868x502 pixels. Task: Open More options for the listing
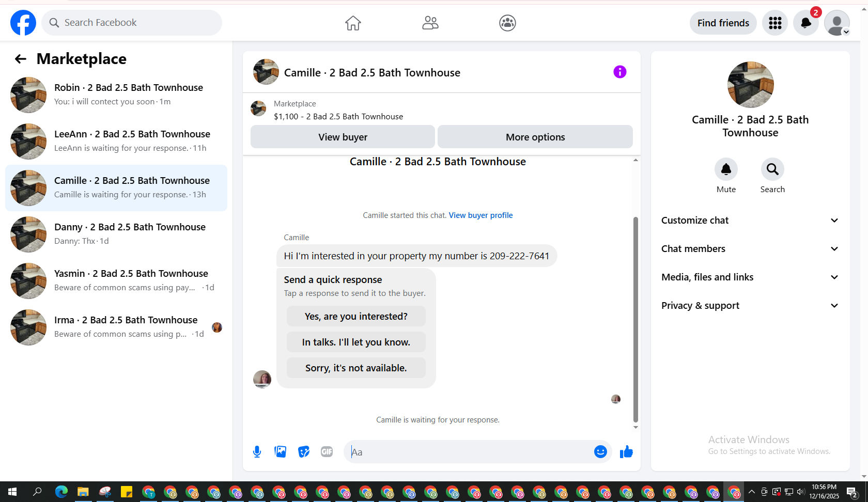pos(535,137)
